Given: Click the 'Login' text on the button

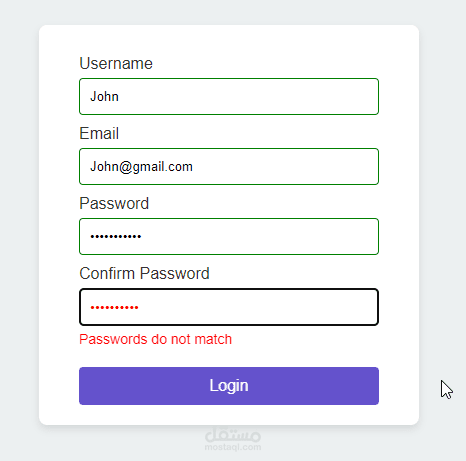Looking at the screenshot, I should pos(229,386).
